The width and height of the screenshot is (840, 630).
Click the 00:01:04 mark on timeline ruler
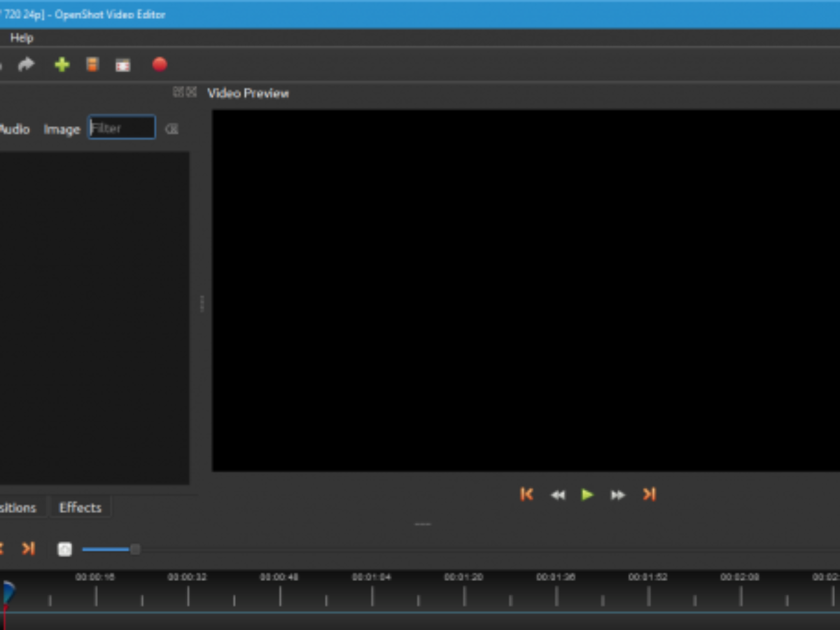(x=372, y=595)
